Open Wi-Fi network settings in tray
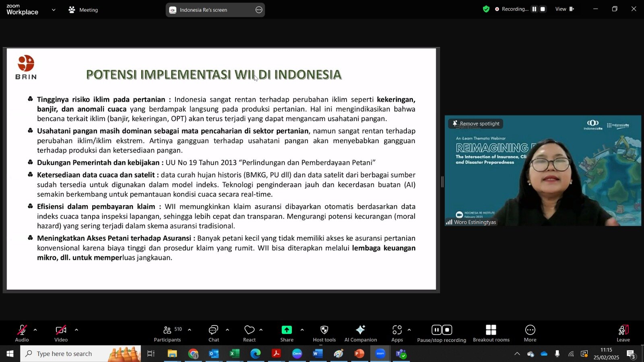Viewport: 644px width, 362px height. (571, 354)
